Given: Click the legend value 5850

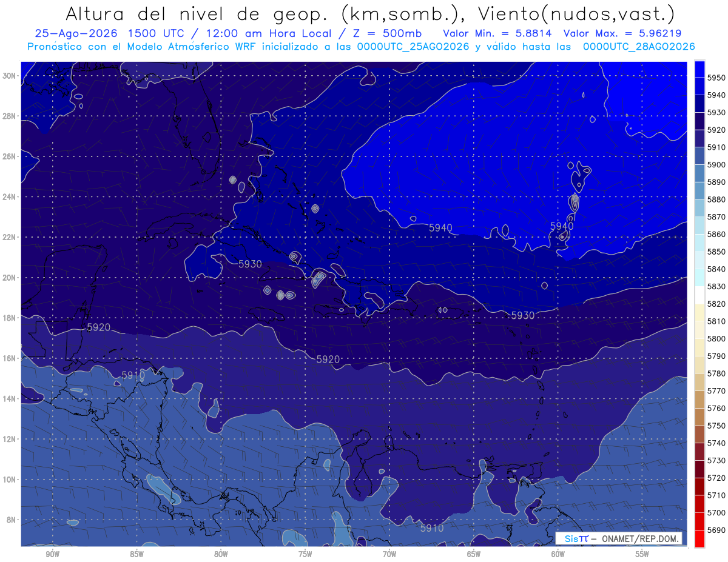Looking at the screenshot, I should (x=716, y=252).
